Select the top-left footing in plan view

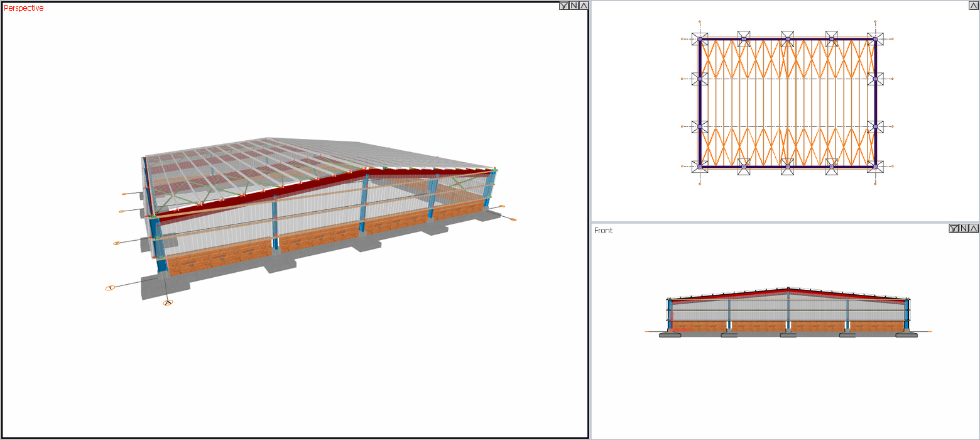click(700, 39)
